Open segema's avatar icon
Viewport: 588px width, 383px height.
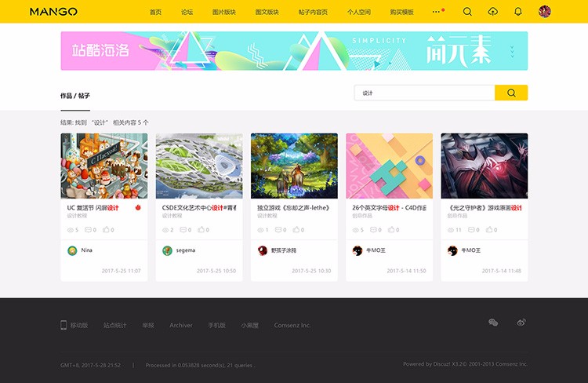[167, 250]
